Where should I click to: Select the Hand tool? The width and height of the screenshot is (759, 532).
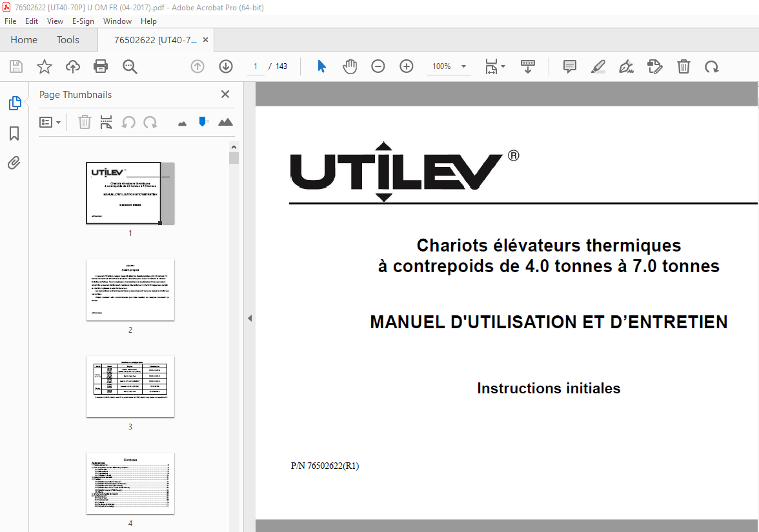pos(349,66)
